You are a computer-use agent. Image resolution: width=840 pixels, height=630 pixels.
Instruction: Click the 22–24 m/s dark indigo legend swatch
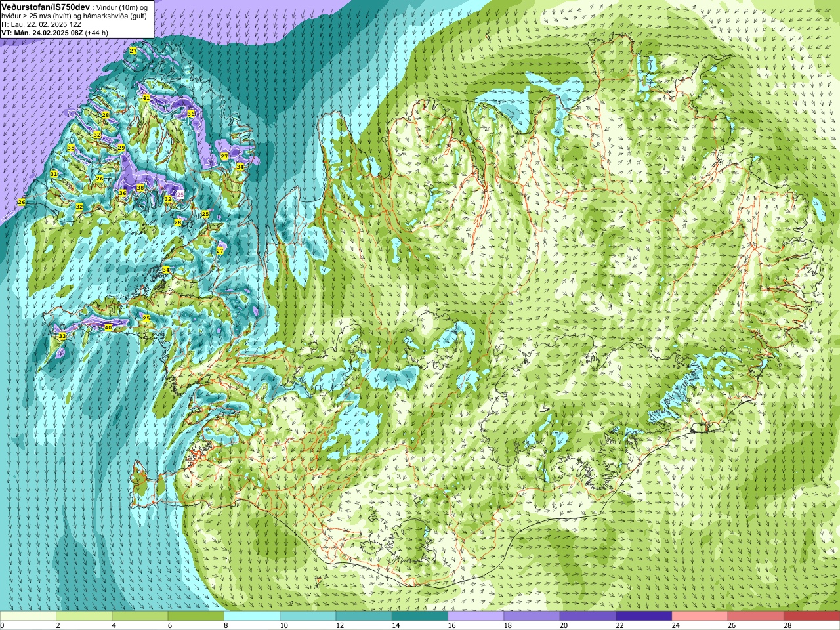coord(644,616)
